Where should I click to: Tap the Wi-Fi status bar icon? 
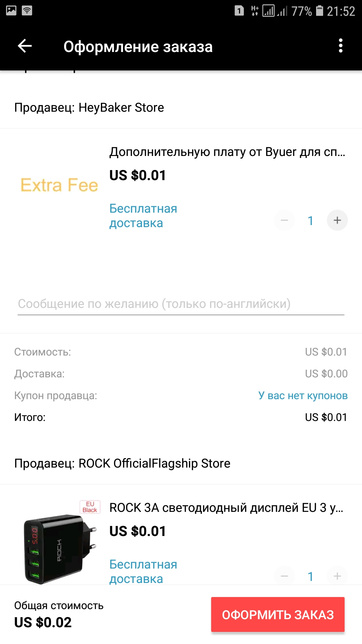click(x=27, y=11)
